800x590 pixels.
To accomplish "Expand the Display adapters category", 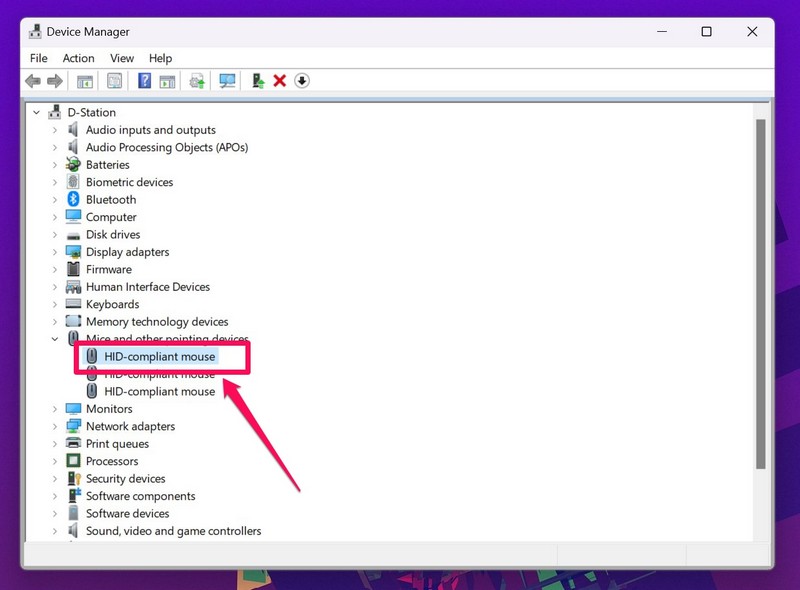I will (55, 252).
